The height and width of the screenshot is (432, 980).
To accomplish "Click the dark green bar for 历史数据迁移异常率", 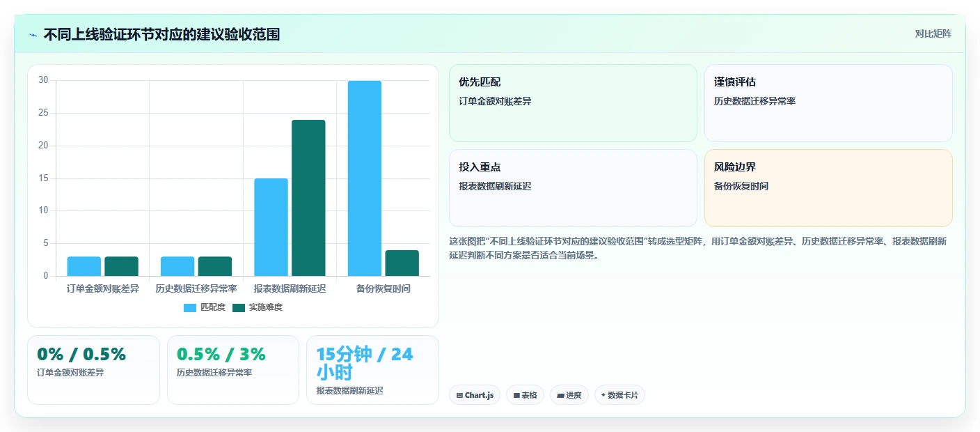I will point(215,266).
